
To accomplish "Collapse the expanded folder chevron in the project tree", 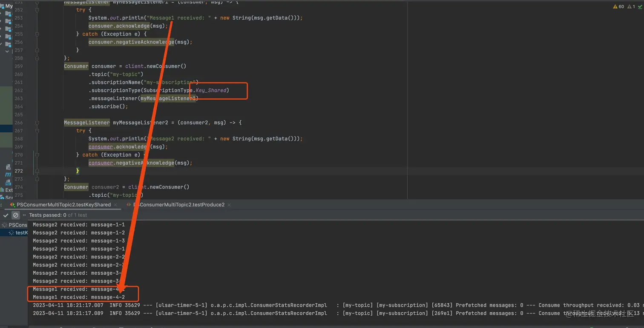I will click(x=7, y=51).
